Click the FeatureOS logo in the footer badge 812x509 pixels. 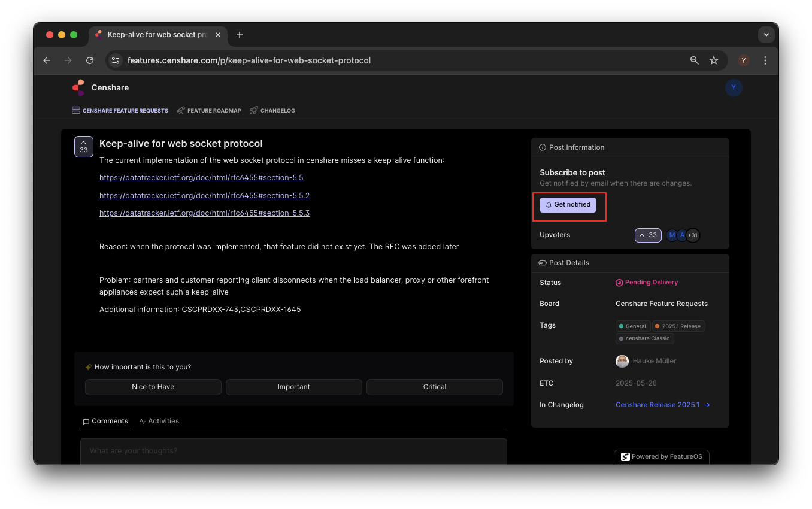pos(625,456)
